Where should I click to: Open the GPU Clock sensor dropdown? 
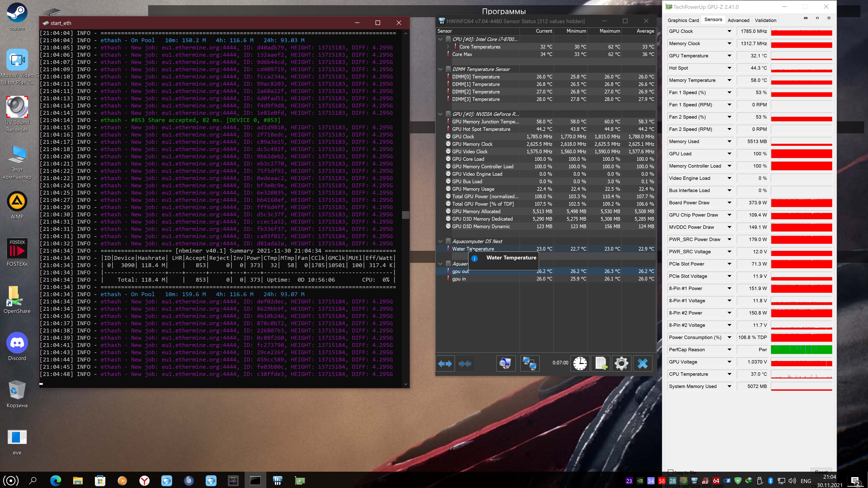coord(729,31)
